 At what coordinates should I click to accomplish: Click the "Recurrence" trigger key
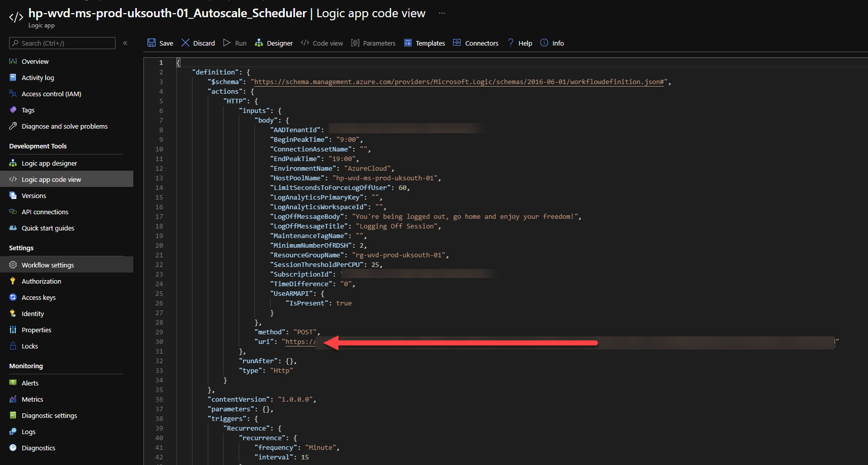click(247, 428)
